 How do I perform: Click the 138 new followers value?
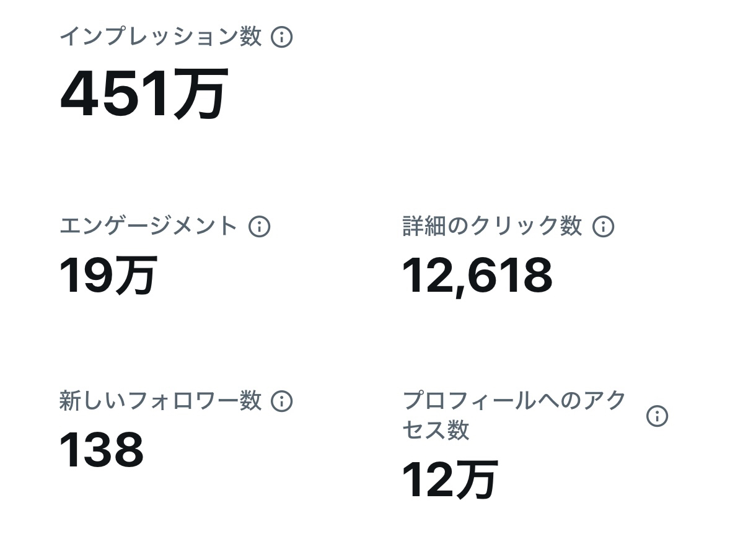[x=102, y=450]
